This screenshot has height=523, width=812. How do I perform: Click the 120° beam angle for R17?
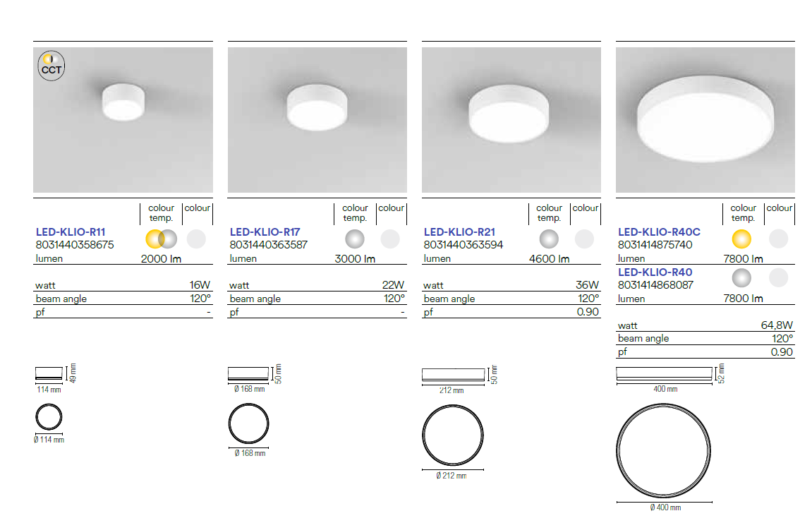click(x=394, y=299)
